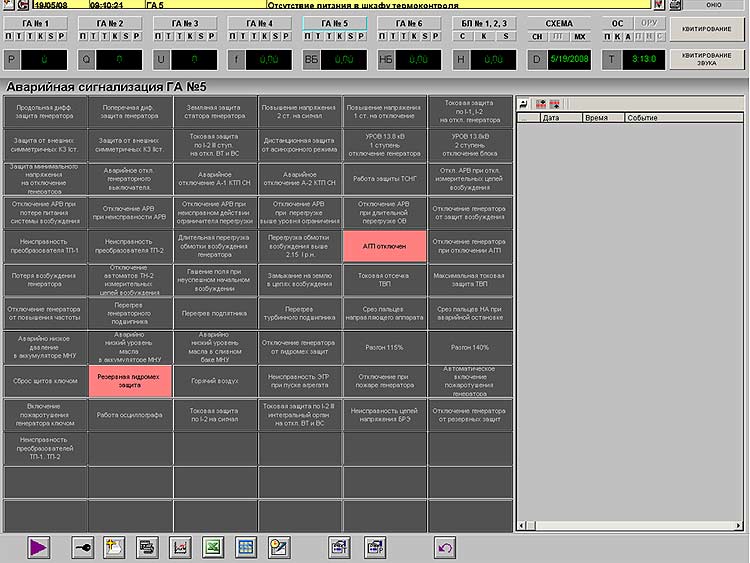Viewport: 750px width, 563px height.
Task: Open the blue table grid icon
Action: [245, 546]
